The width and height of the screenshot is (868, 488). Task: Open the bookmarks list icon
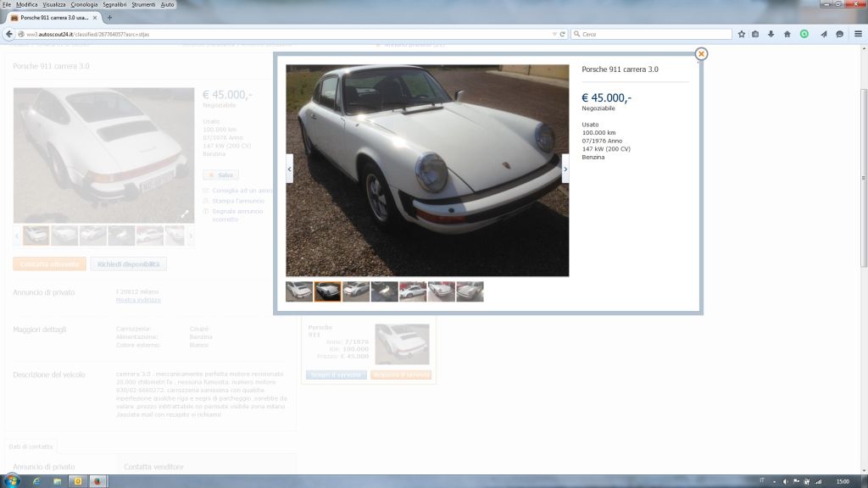(x=755, y=34)
